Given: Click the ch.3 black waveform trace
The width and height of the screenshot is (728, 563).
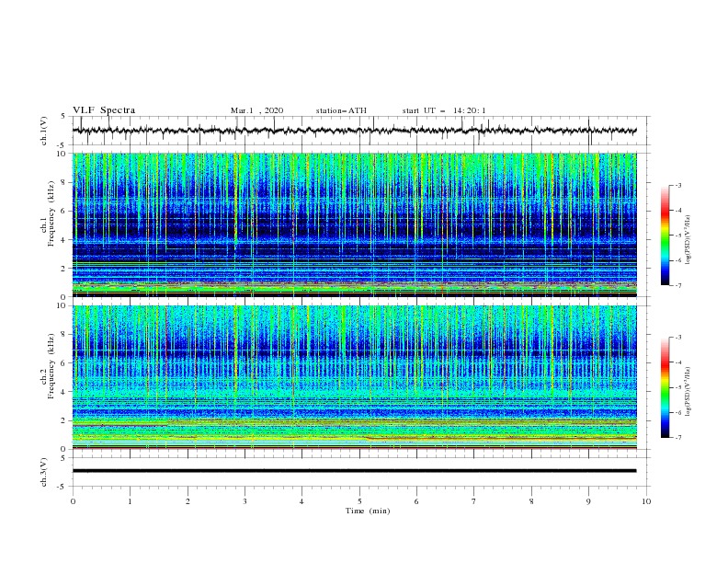Looking at the screenshot, I should click(354, 471).
